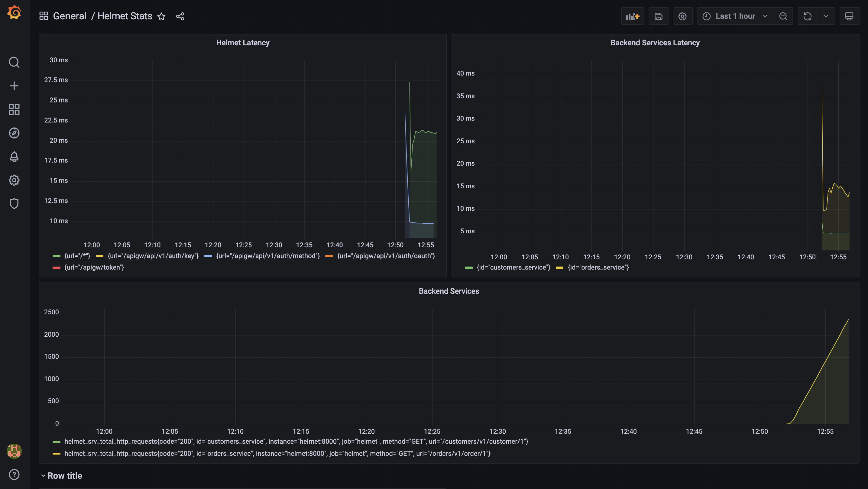Image resolution: width=868 pixels, height=489 pixels.
Task: Click the share dashboard icon
Action: 180,16
